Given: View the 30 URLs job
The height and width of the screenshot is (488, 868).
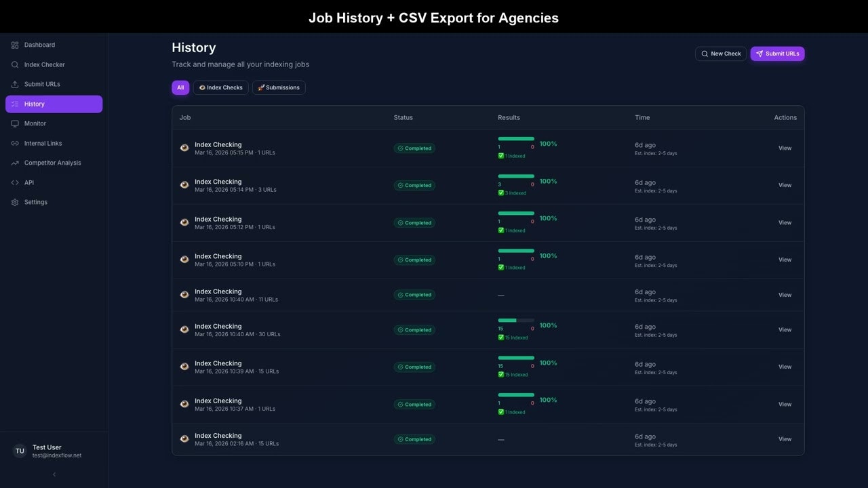Looking at the screenshot, I should (x=785, y=330).
